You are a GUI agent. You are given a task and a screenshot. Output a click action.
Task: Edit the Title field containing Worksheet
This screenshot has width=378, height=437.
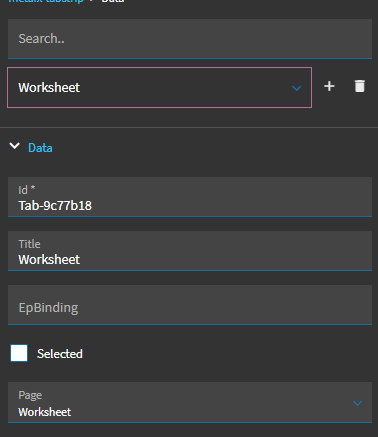click(x=190, y=251)
